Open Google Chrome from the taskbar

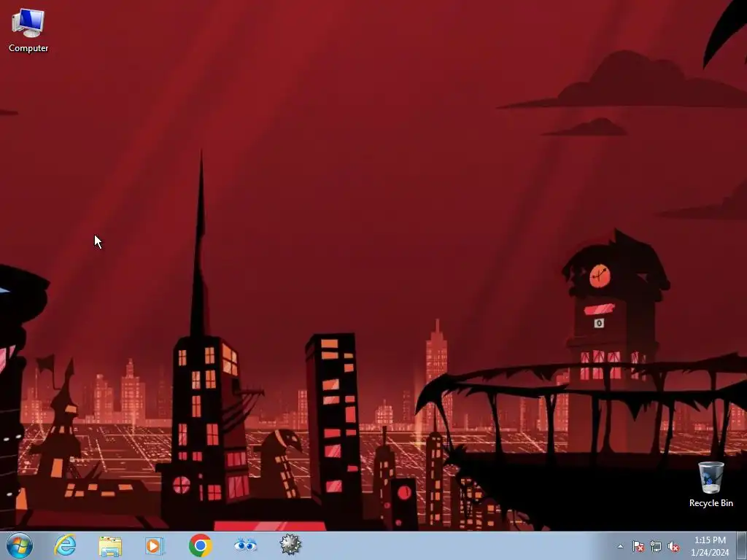point(200,545)
